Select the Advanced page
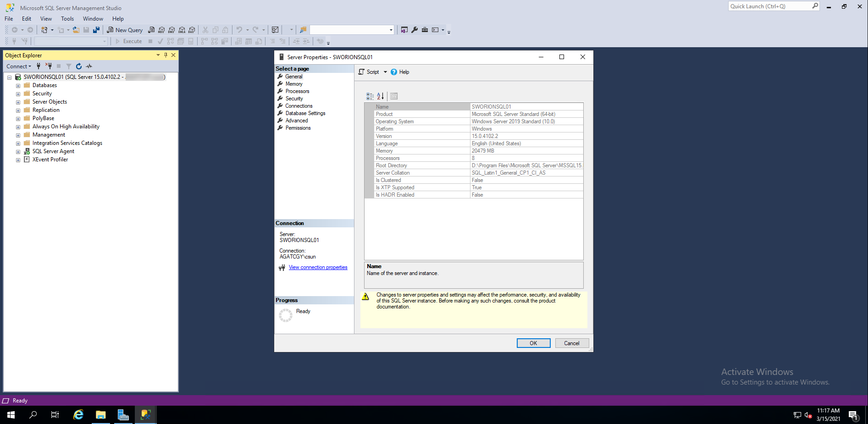 pos(297,121)
